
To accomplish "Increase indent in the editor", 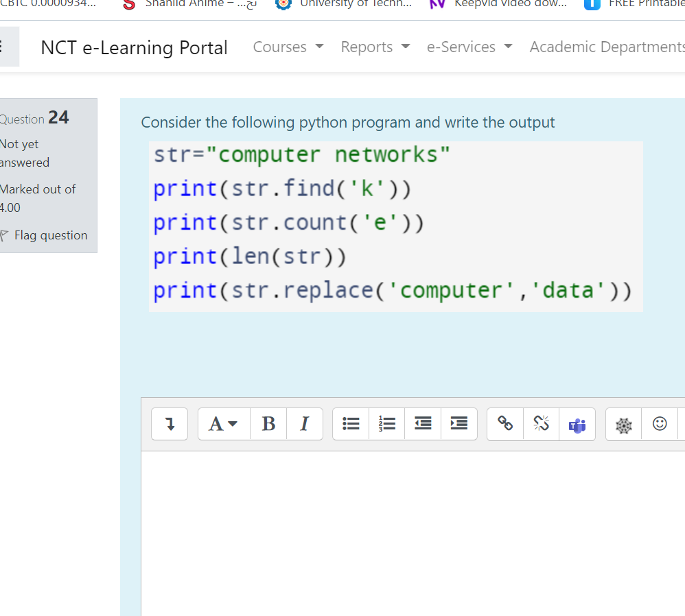I will click(458, 424).
